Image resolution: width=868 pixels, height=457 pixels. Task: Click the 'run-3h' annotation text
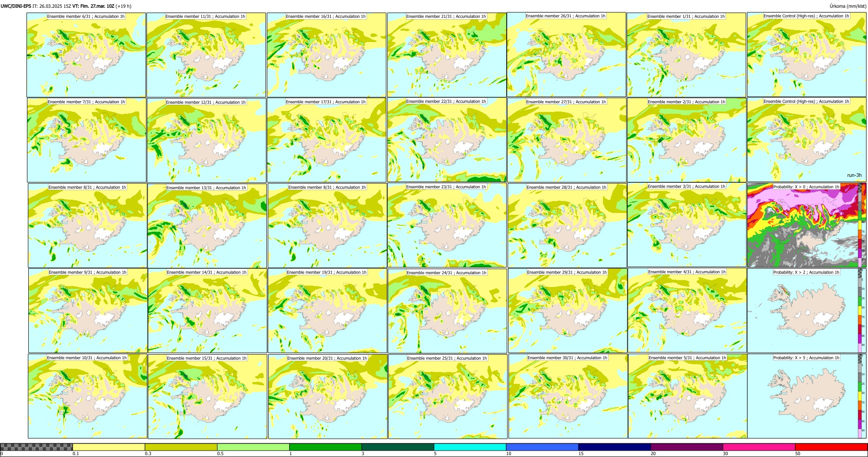tap(854, 175)
